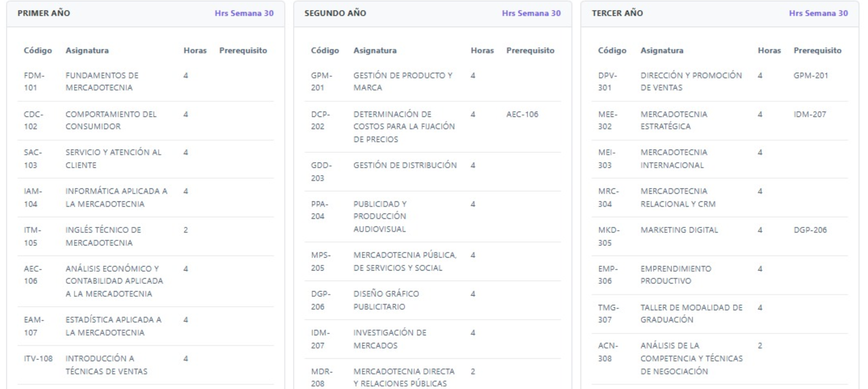
Task: Click the Horas column header in Segundo Año
Action: 482,50
